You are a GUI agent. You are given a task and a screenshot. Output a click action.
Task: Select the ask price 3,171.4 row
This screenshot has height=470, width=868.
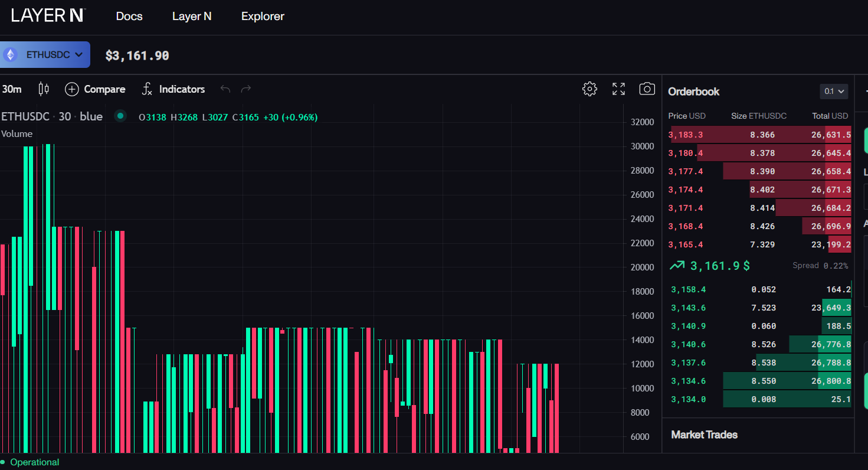pyautogui.click(x=759, y=208)
